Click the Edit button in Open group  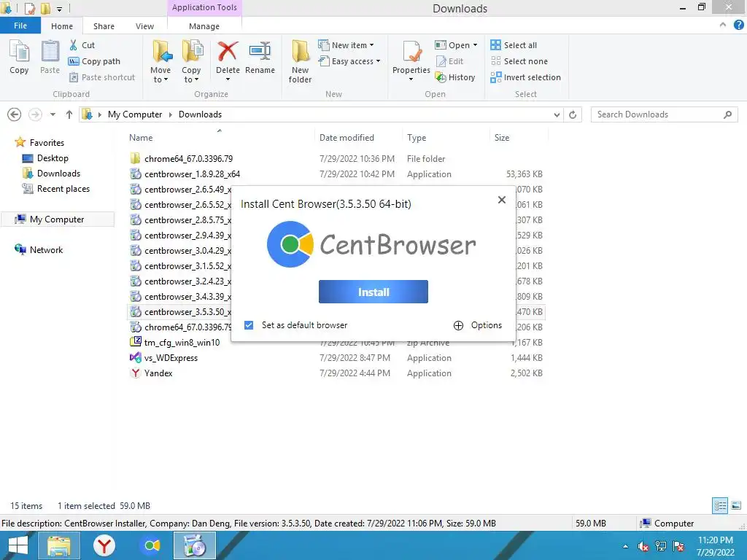pyautogui.click(x=449, y=61)
